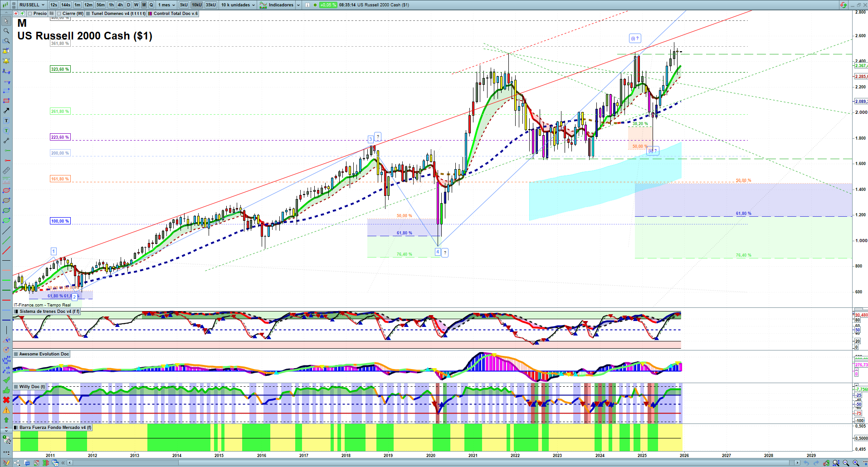This screenshot has height=467, width=868.
Task: Select the monthly M timeframe tab
Action: [x=144, y=5]
